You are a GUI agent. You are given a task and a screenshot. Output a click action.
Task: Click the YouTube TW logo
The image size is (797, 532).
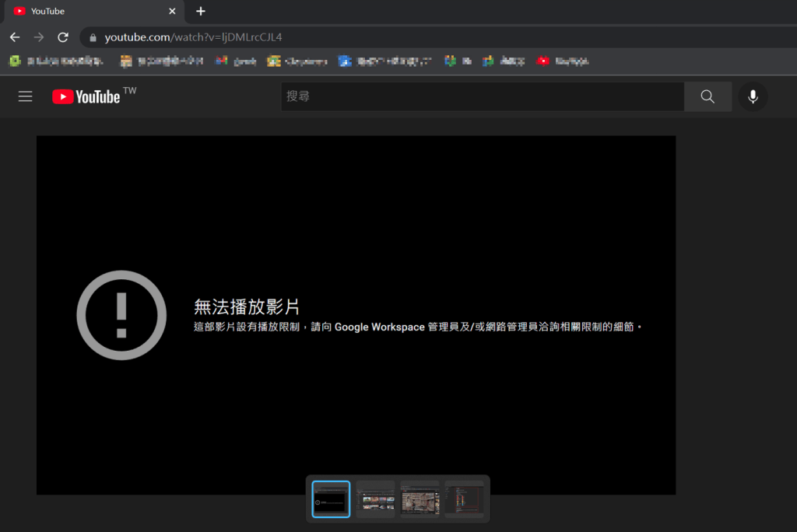[94, 96]
